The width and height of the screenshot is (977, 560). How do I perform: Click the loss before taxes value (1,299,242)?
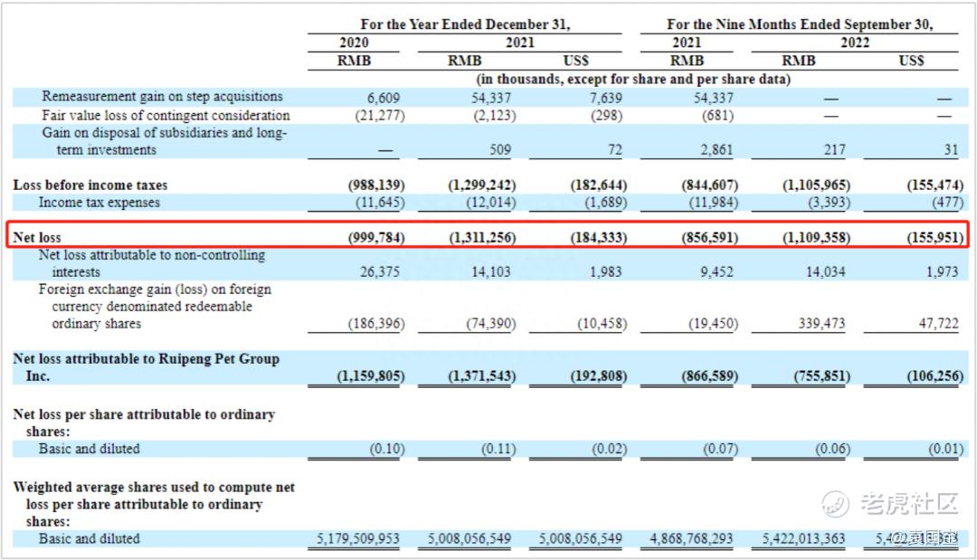[x=482, y=185]
